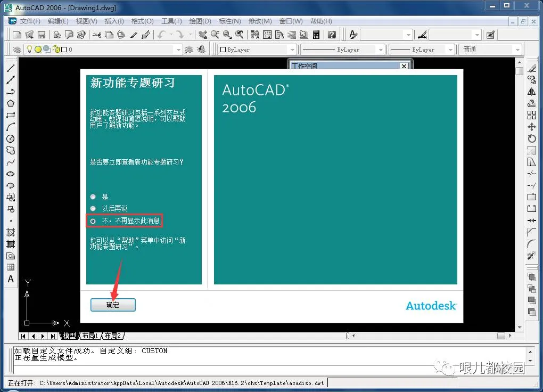Select '不，不再显示此消息' radio option
This screenshot has width=543, height=392.
tap(93, 221)
